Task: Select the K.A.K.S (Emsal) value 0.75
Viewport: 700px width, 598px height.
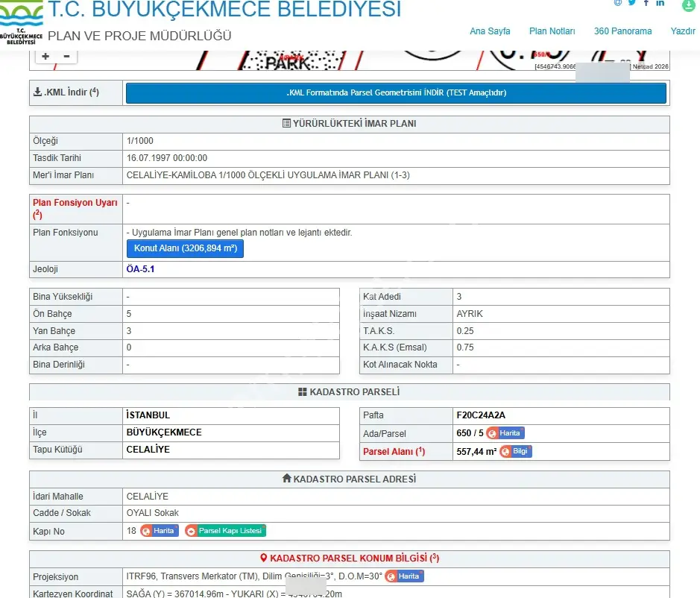Action: coord(465,347)
